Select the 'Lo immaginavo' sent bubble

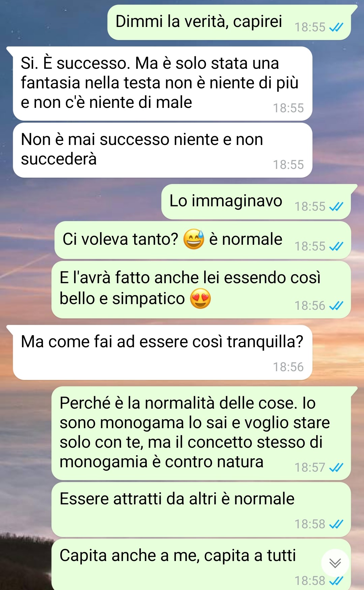point(256,202)
